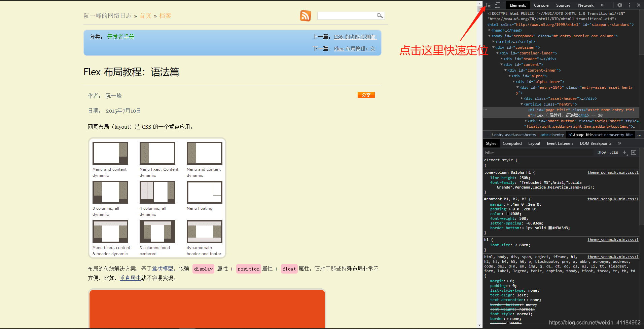Open the DOM Breakpoints tab
This screenshot has width=644, height=329.
click(596, 143)
